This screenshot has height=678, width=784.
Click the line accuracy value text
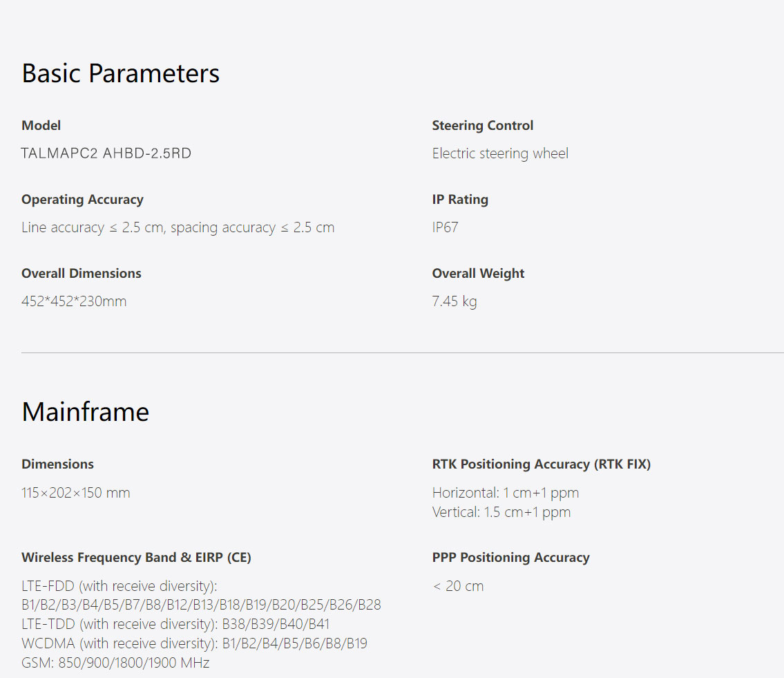(178, 227)
